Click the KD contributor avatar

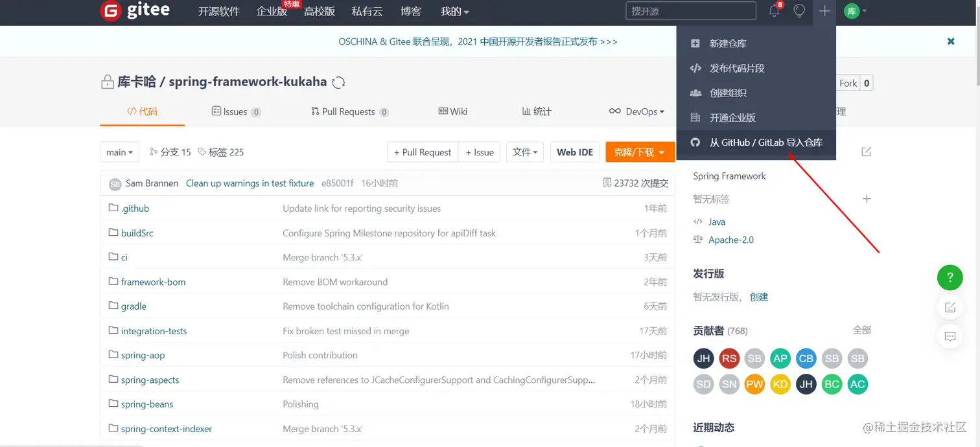780,384
